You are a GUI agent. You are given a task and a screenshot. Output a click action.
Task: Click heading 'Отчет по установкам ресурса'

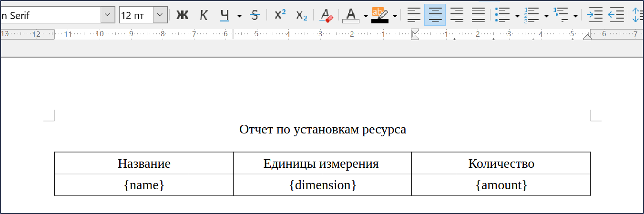pyautogui.click(x=323, y=129)
